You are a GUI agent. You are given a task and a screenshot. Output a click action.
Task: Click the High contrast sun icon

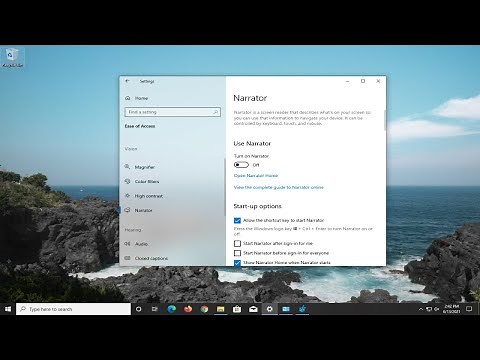[x=127, y=196]
